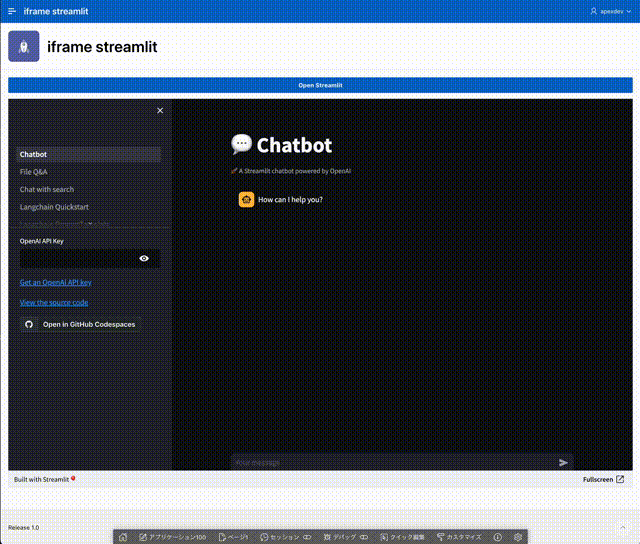Click the Chatbot heading text
Viewport: 640px width, 544px height.
click(x=294, y=145)
